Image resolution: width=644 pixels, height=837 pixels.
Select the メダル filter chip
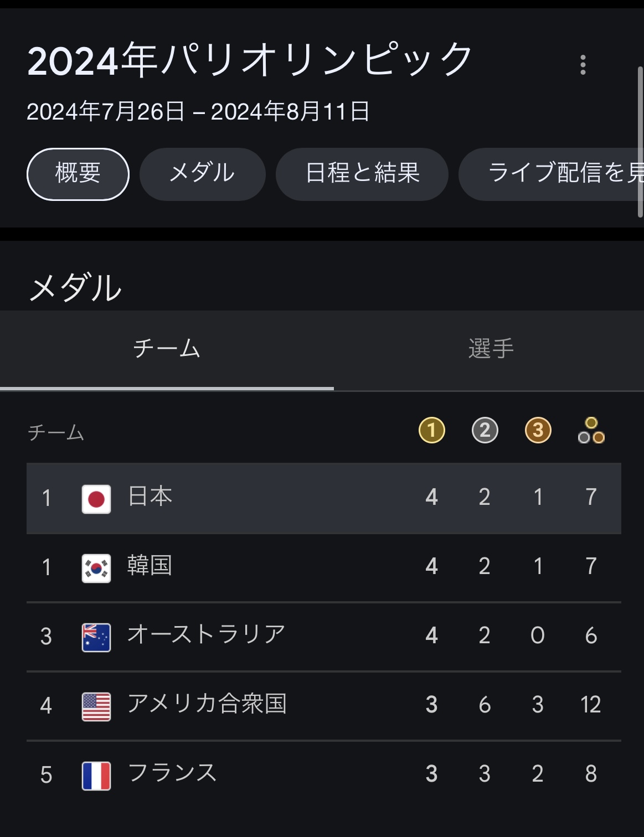[202, 174]
